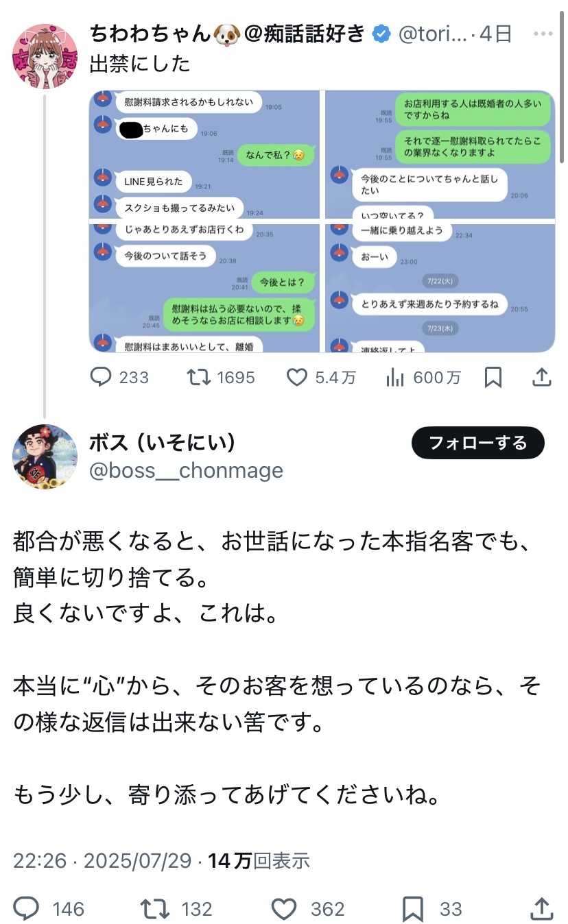Open the three-dot menu on top post
568x924 pixels.
pos(543,33)
